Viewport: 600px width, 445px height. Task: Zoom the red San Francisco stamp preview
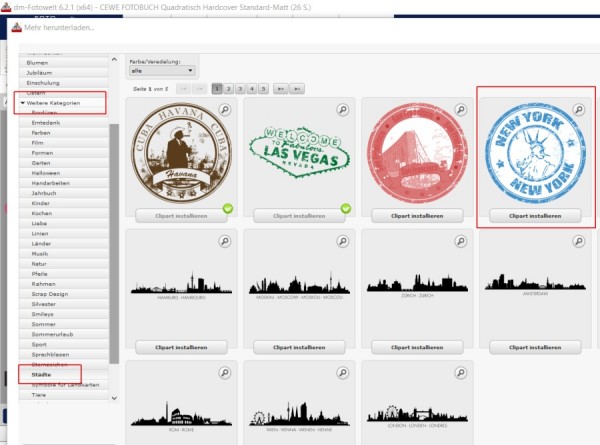coord(461,110)
